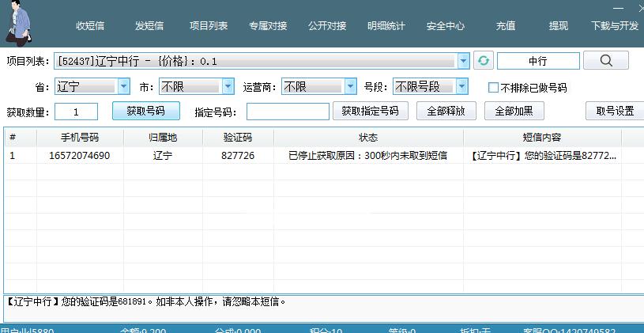Go to 安全中心 menu item

point(446,25)
